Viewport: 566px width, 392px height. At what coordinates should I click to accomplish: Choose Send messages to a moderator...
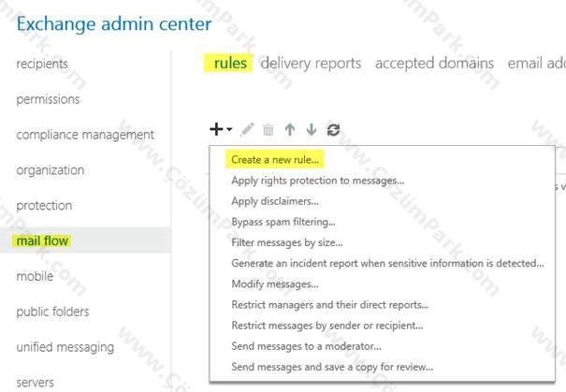(x=306, y=346)
